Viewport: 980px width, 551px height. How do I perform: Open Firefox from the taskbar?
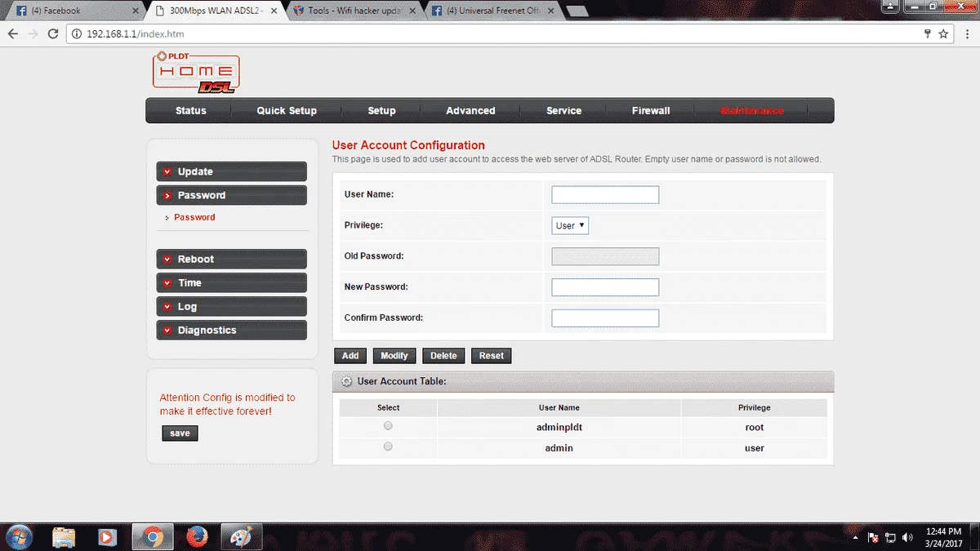[x=196, y=537]
